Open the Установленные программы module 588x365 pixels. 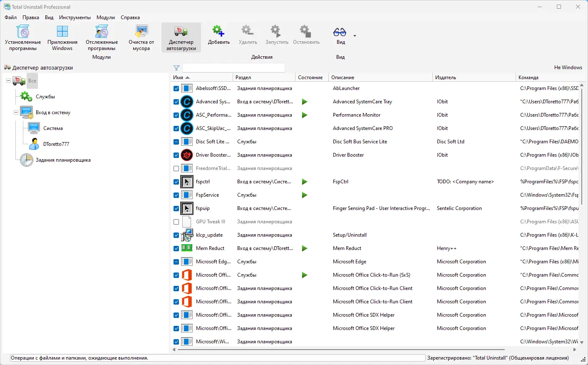pos(23,37)
